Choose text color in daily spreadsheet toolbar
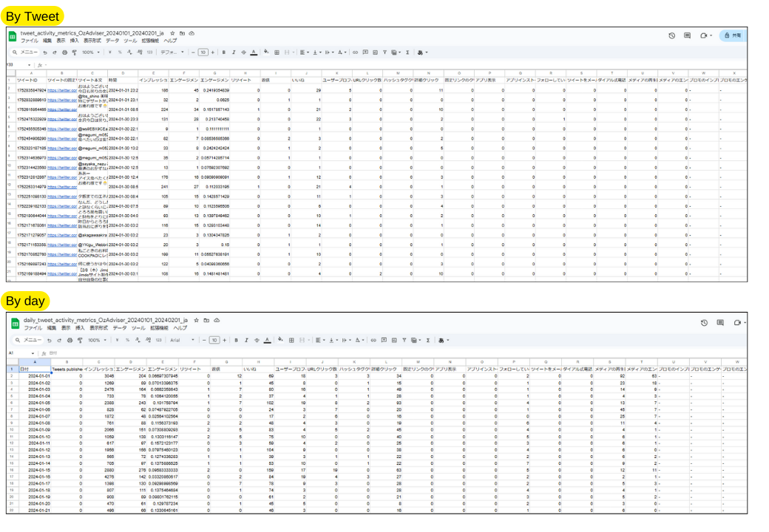The height and width of the screenshot is (532, 769). [x=268, y=341]
